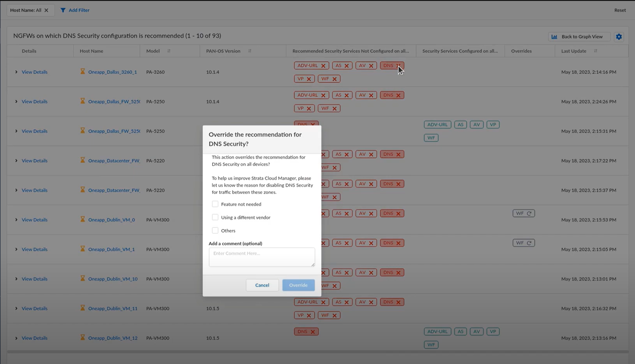The height and width of the screenshot is (364, 635).
Task: Check the Feature not needed checkbox
Action: (x=215, y=204)
